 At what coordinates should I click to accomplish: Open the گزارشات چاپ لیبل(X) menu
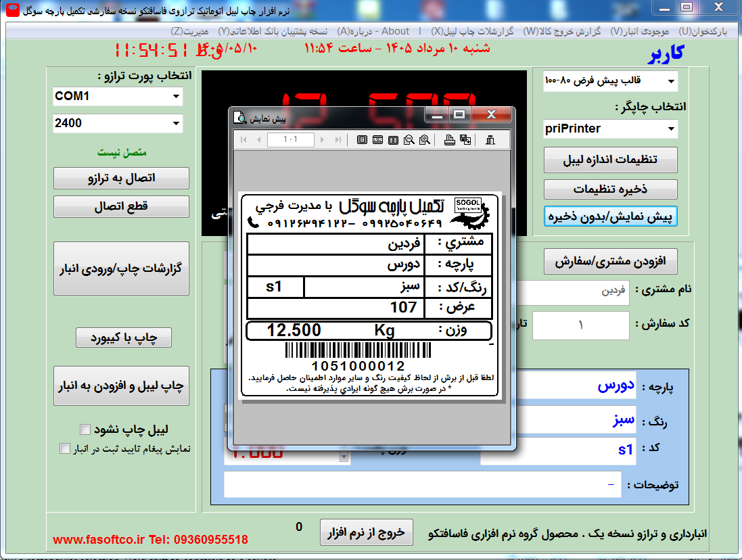click(x=472, y=31)
